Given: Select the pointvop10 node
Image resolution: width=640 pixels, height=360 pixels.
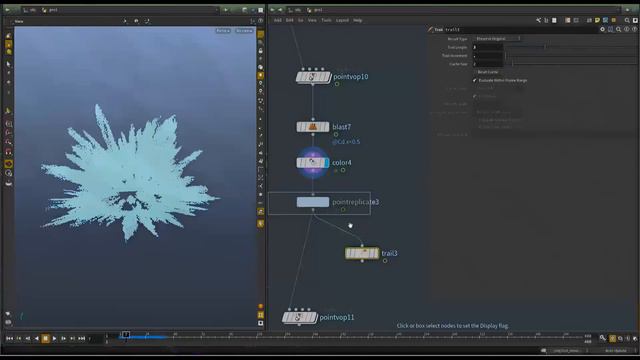Looking at the screenshot, I should point(313,77).
